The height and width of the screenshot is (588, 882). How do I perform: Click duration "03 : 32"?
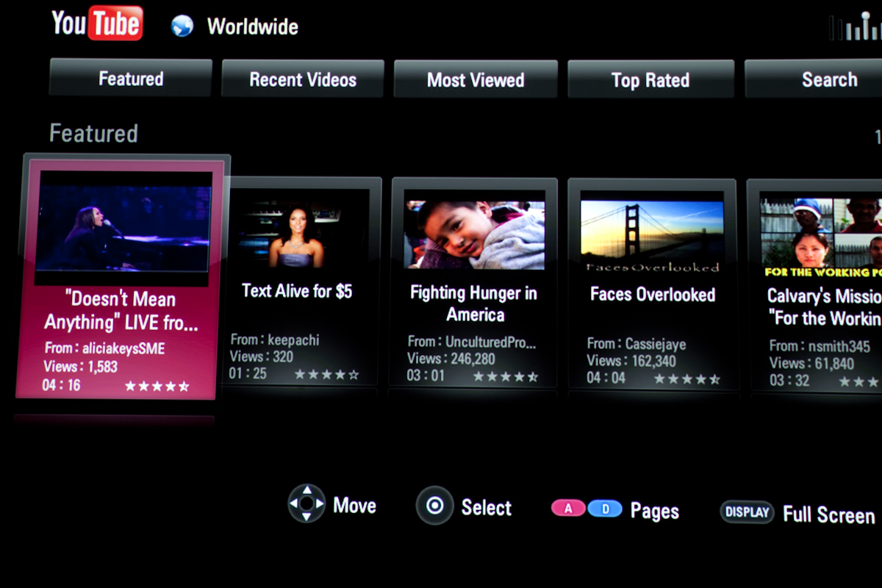click(789, 380)
